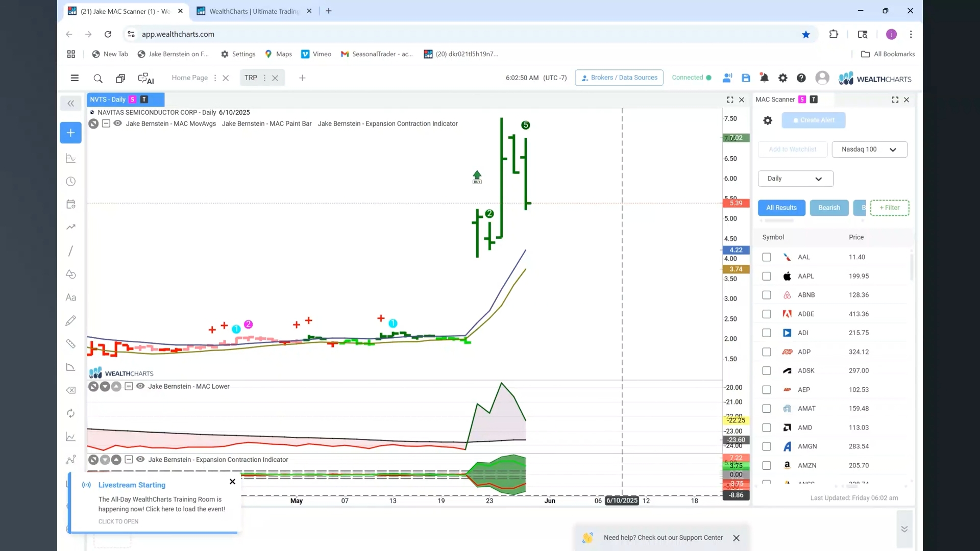Dismiss the Support Center help banner

click(x=736, y=538)
